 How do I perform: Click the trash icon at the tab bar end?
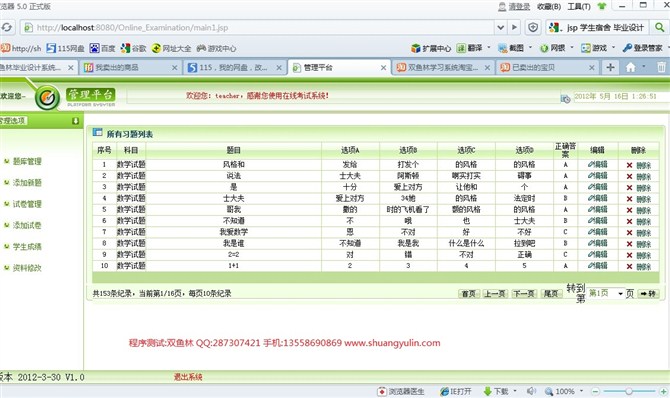point(661,68)
